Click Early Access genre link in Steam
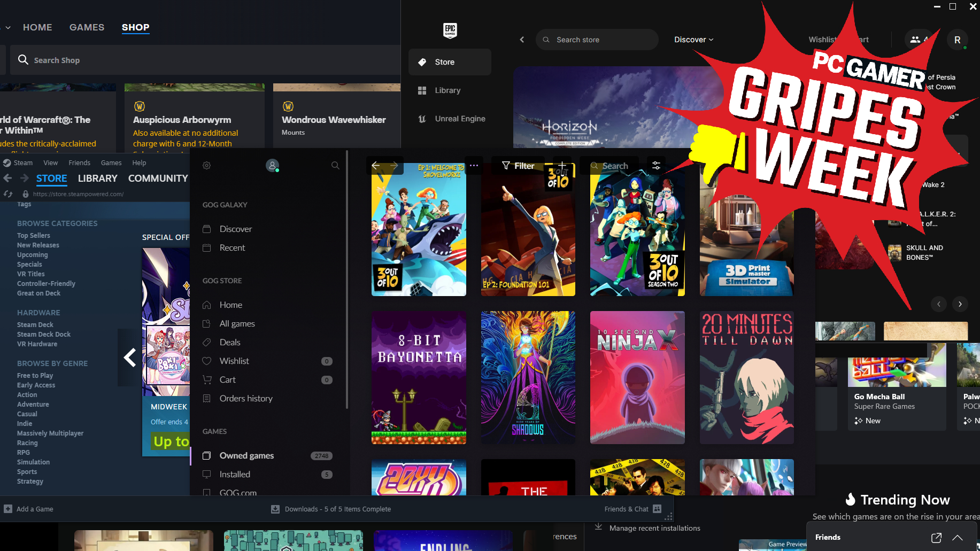 pyautogui.click(x=36, y=385)
